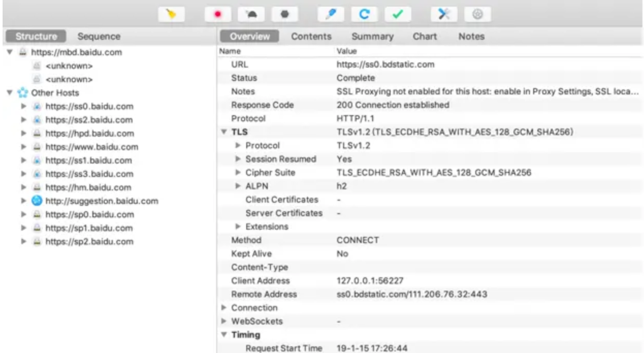Viewport: 644px width, 353px height.
Task: Select the https://sp0.baidu.com host row
Action: coord(89,215)
